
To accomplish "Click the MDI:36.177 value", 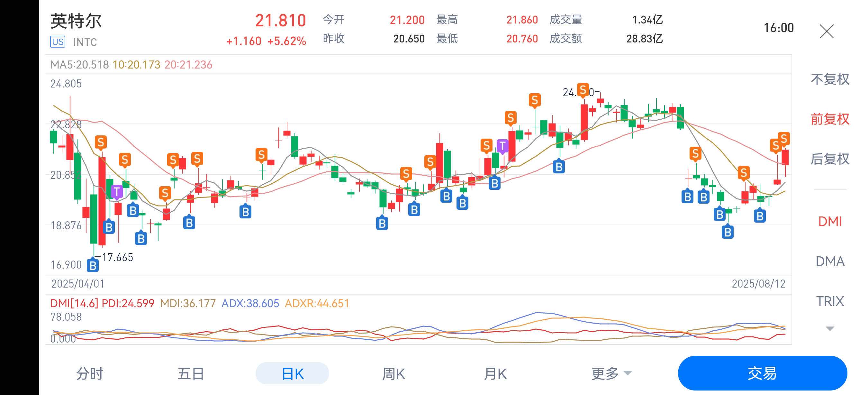I will (x=188, y=303).
